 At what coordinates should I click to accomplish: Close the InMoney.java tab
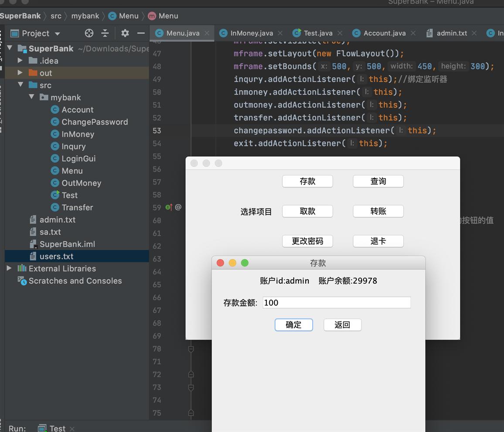coord(280,33)
